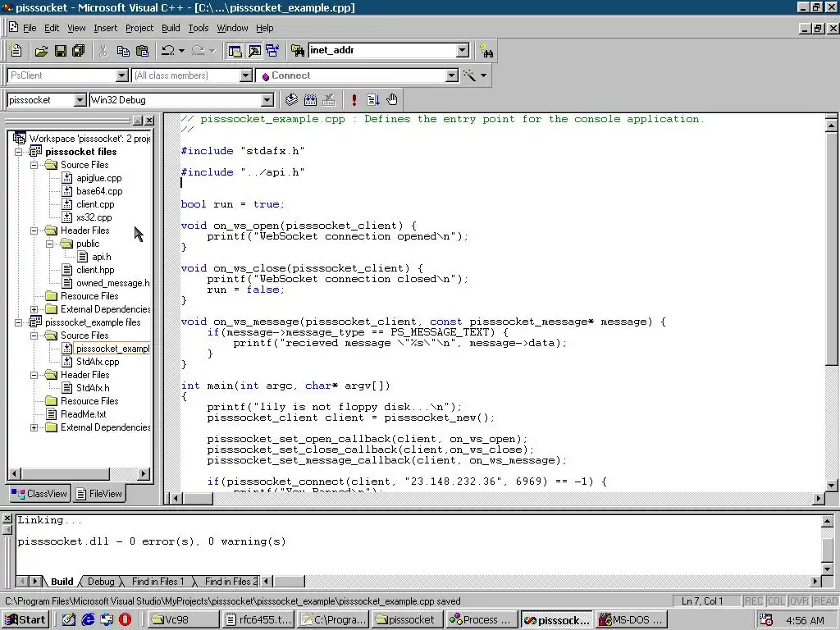Screen dimensions: 840x630
Task: Click the Cut scissors icon
Action: pyautogui.click(x=103, y=51)
